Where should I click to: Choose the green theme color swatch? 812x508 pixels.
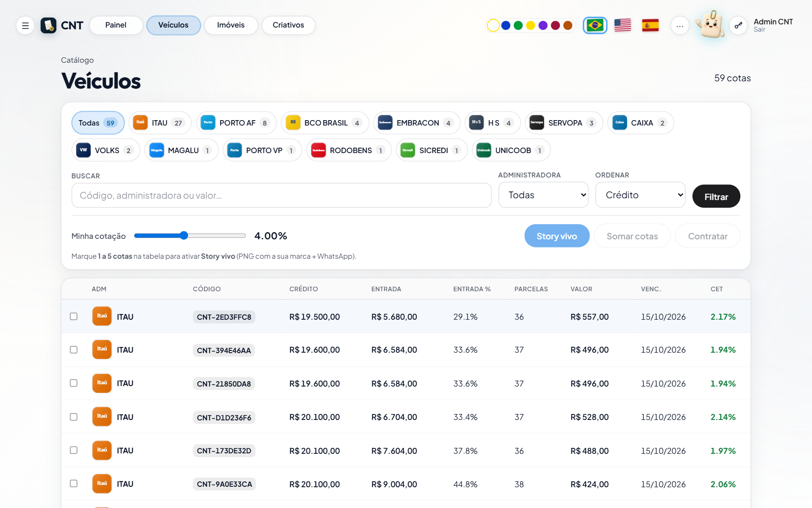pos(518,26)
